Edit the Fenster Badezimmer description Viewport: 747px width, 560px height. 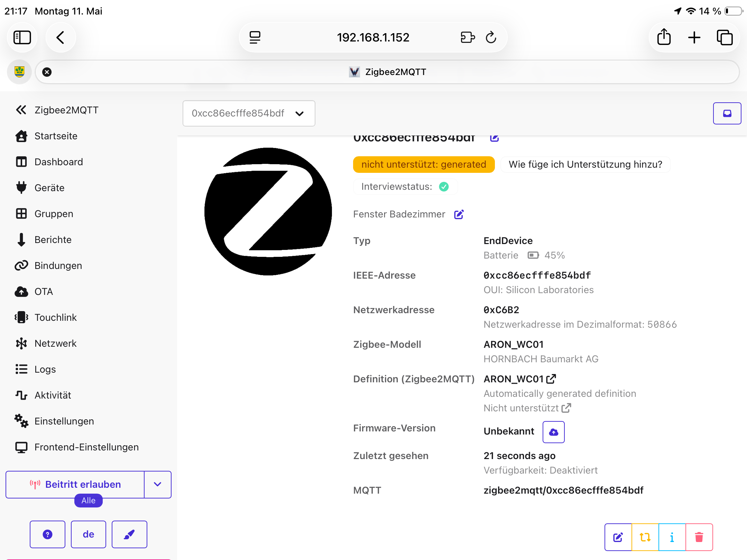459,214
